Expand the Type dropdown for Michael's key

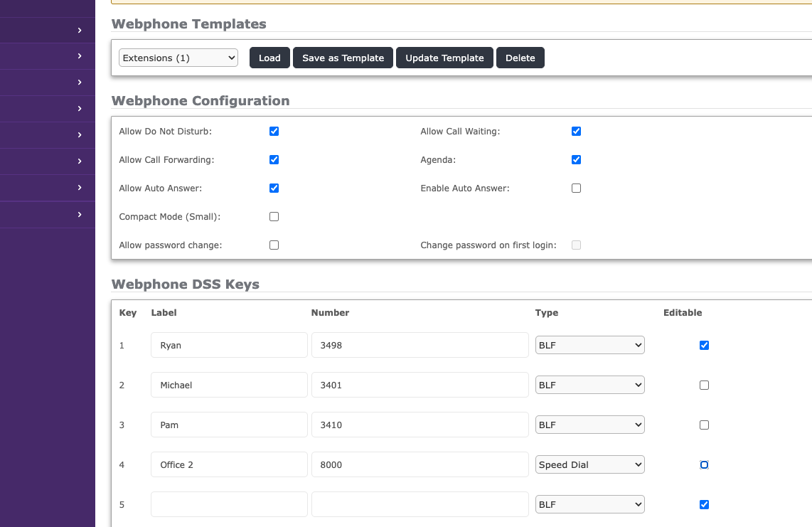590,385
